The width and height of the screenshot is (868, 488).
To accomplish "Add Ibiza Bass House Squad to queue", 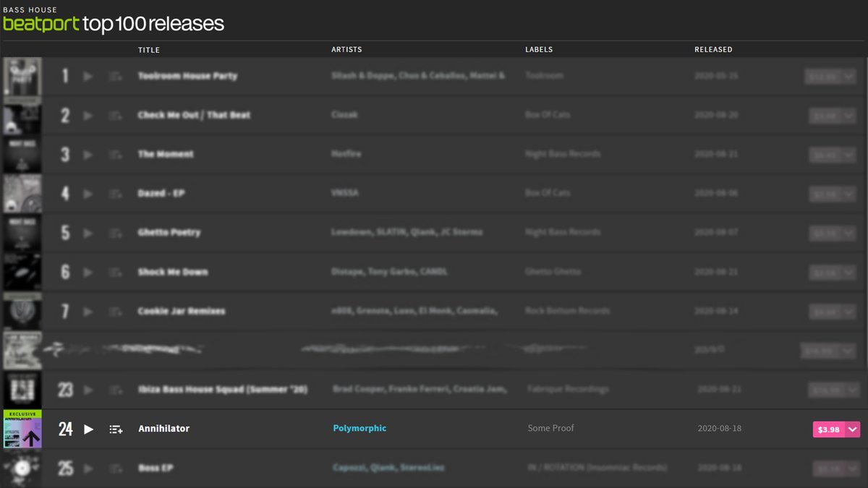I will (x=115, y=390).
